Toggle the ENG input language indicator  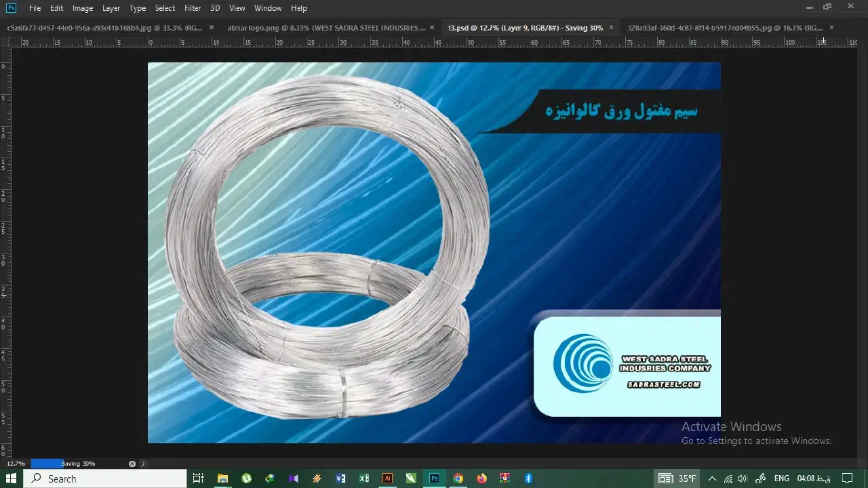pos(781,479)
